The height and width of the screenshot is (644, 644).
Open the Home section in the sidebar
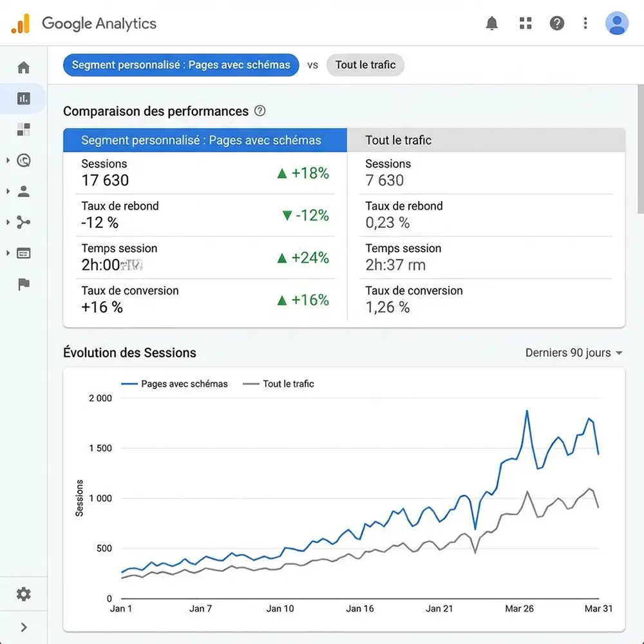pos(23,67)
